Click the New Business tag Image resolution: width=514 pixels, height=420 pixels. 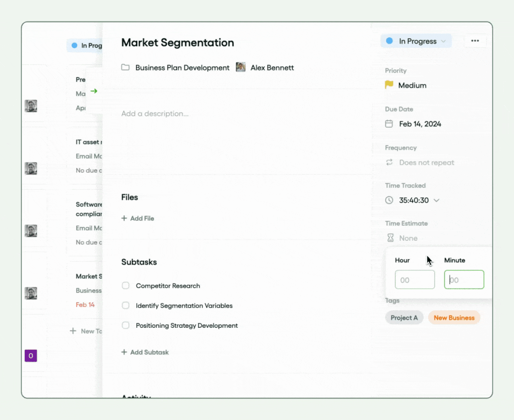tap(454, 318)
